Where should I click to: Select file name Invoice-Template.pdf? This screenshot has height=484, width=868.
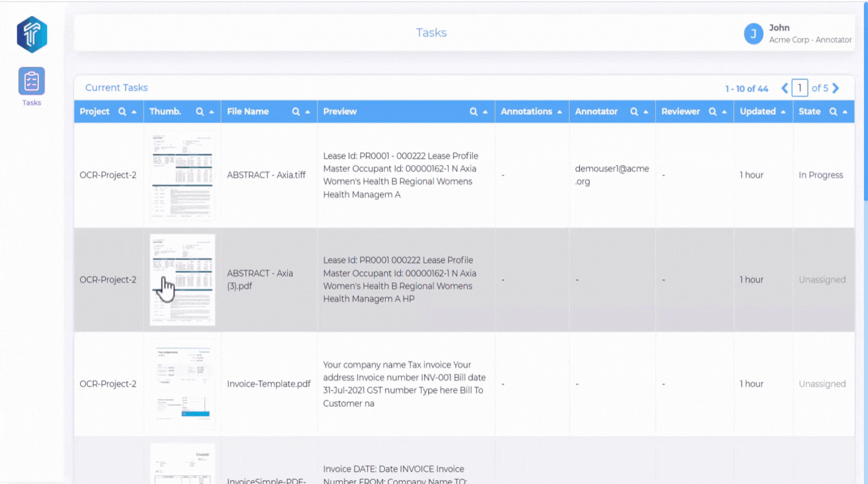269,384
